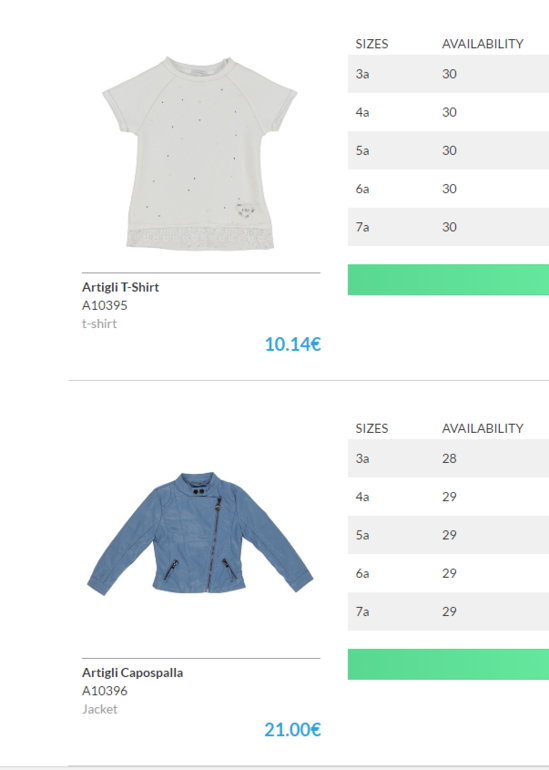Select the T-Shirt price 10.14€

(x=293, y=344)
